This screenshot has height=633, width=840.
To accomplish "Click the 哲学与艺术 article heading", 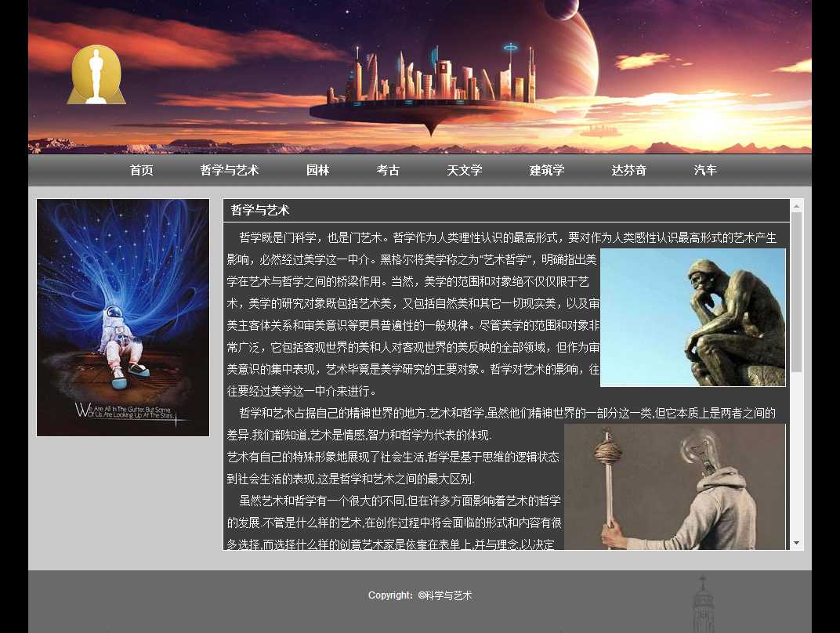I will 260,210.
